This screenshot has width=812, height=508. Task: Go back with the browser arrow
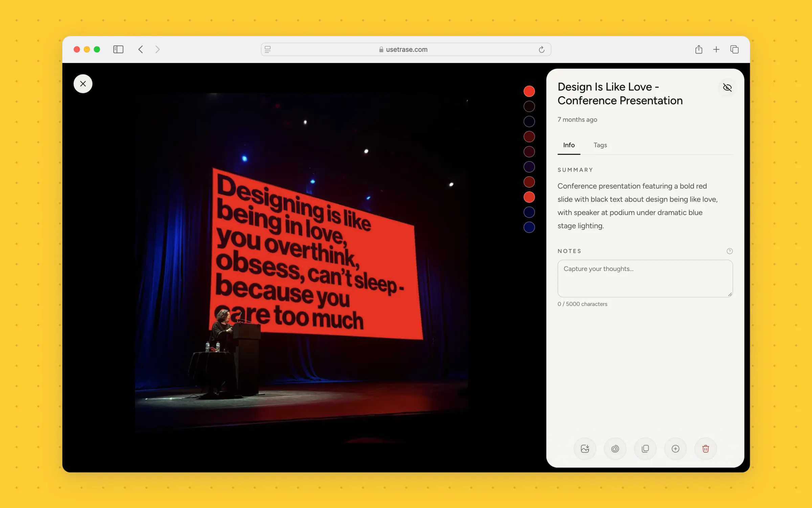(x=141, y=49)
